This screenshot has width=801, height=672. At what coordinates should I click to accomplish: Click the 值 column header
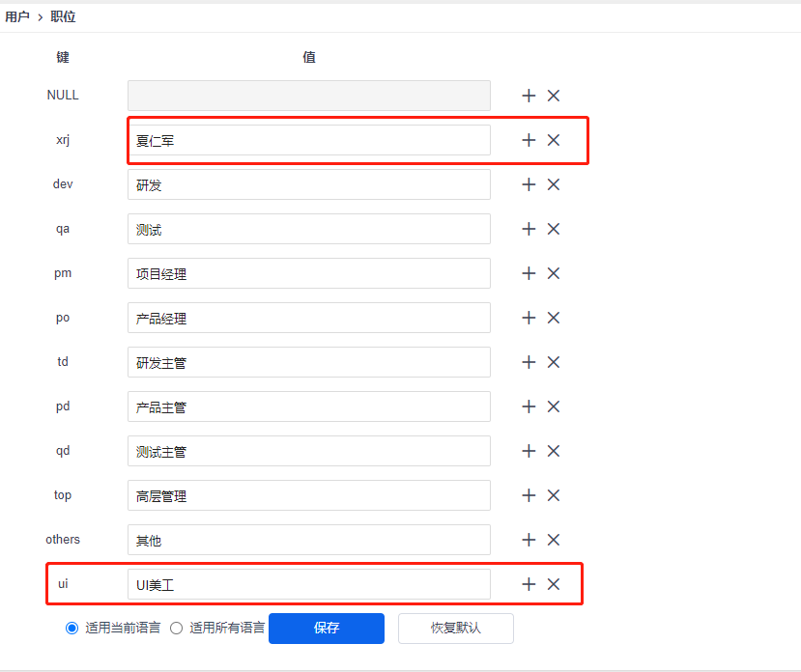[309, 57]
